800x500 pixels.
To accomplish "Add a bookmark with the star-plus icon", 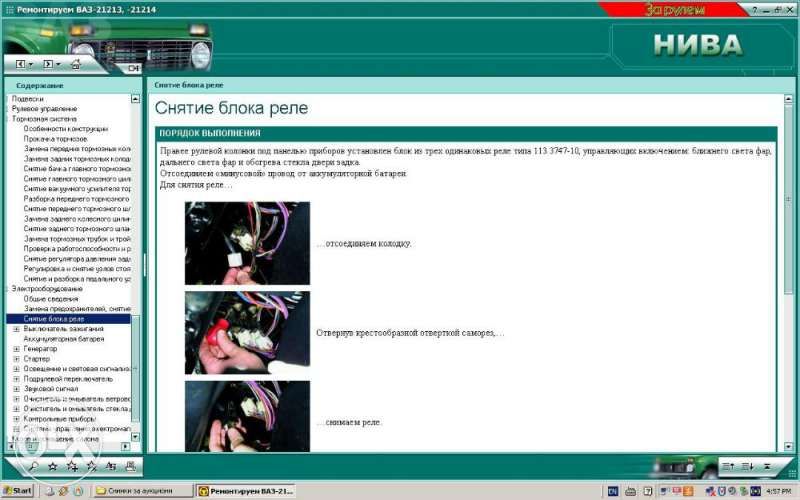I will pyautogui.click(x=72, y=466).
